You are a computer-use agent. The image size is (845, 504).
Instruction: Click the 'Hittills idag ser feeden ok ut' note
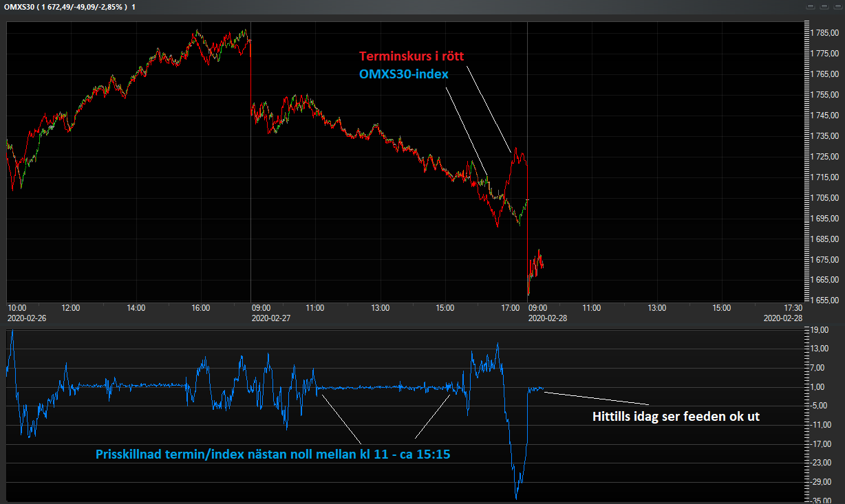pos(676,416)
